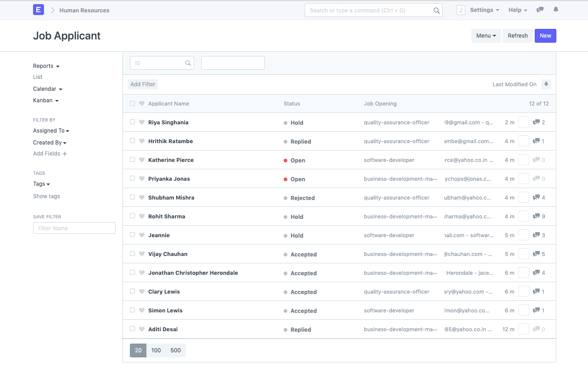Click comments icon for Rohit Sharma
The height and width of the screenshot is (367, 588).
click(536, 216)
